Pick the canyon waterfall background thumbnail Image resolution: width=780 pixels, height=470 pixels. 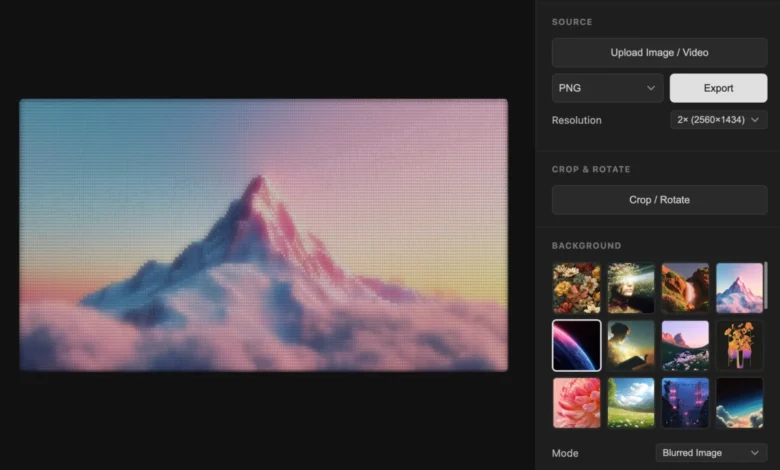click(685, 288)
